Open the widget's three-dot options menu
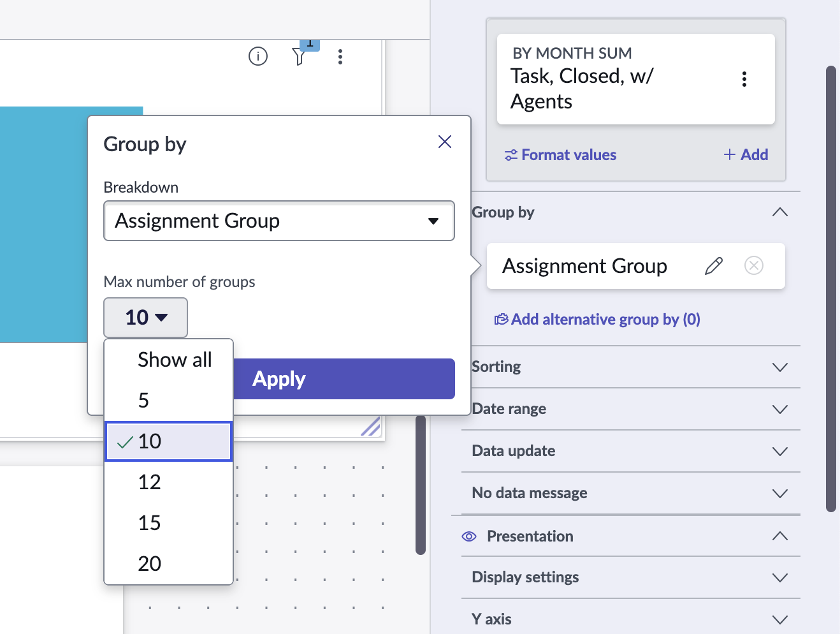 [x=340, y=57]
